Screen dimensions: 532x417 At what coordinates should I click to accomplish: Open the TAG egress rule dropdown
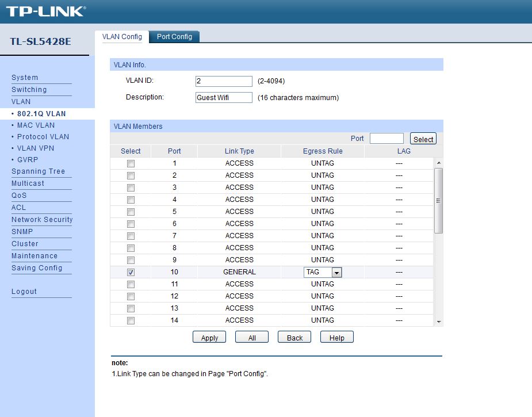pyautogui.click(x=323, y=272)
